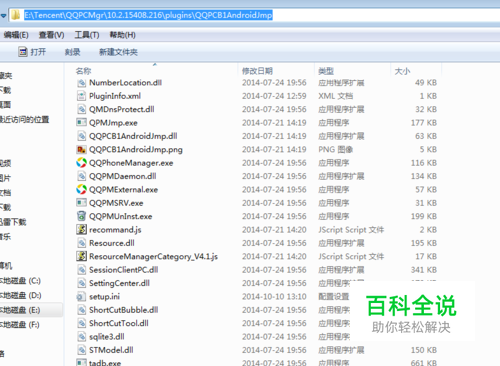Viewport: 500px width, 366px height.
Task: Select the file name recommand.js
Action: click(x=115, y=229)
